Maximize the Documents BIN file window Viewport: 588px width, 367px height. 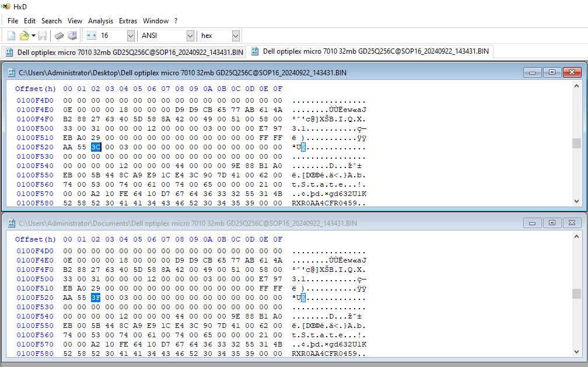coord(552,223)
